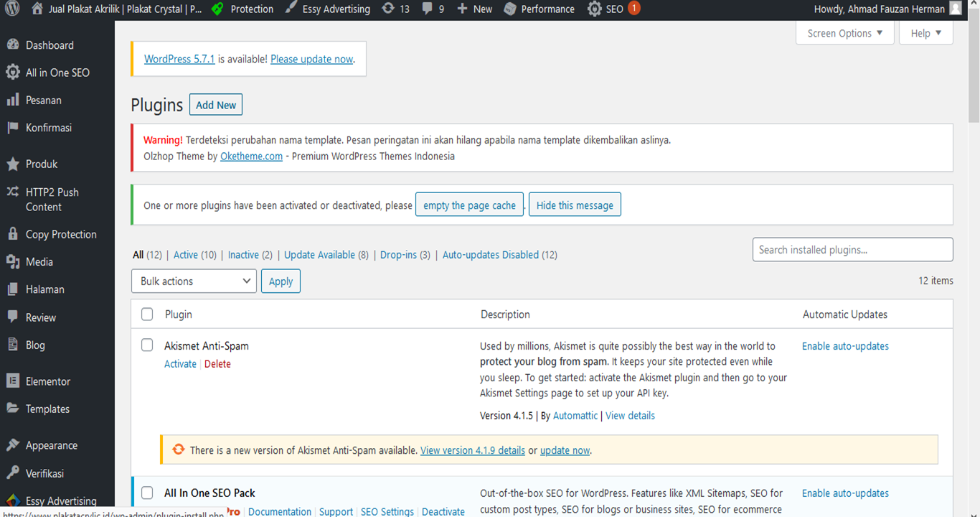Viewport: 980px width, 517px height.
Task: Click the Copy Protection lock icon
Action: (x=13, y=234)
